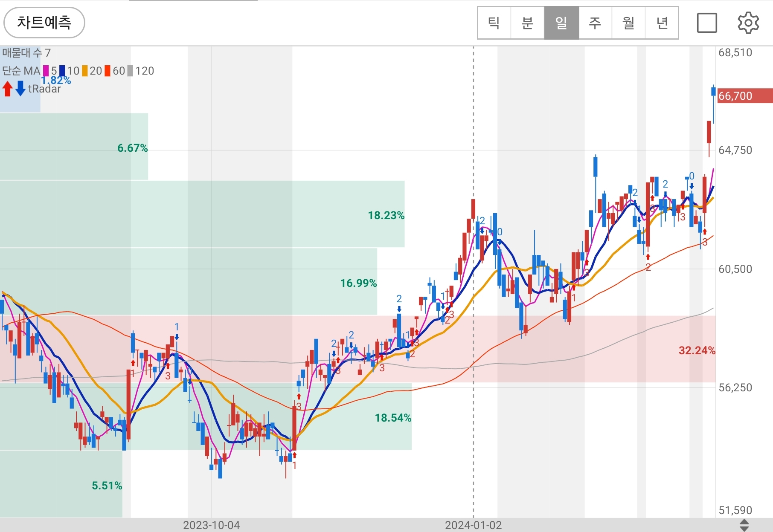The width and height of the screenshot is (773, 532).
Task: Click the magenta MA 5 color swatch
Action: (46, 71)
